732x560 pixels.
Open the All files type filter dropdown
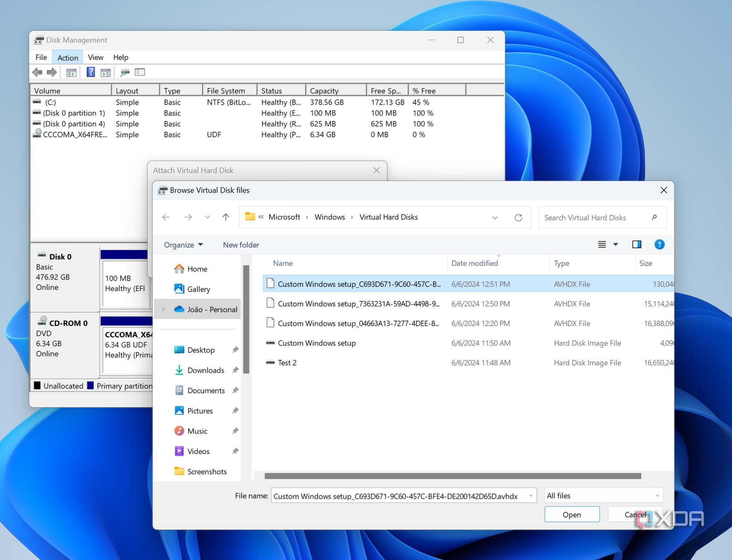602,496
